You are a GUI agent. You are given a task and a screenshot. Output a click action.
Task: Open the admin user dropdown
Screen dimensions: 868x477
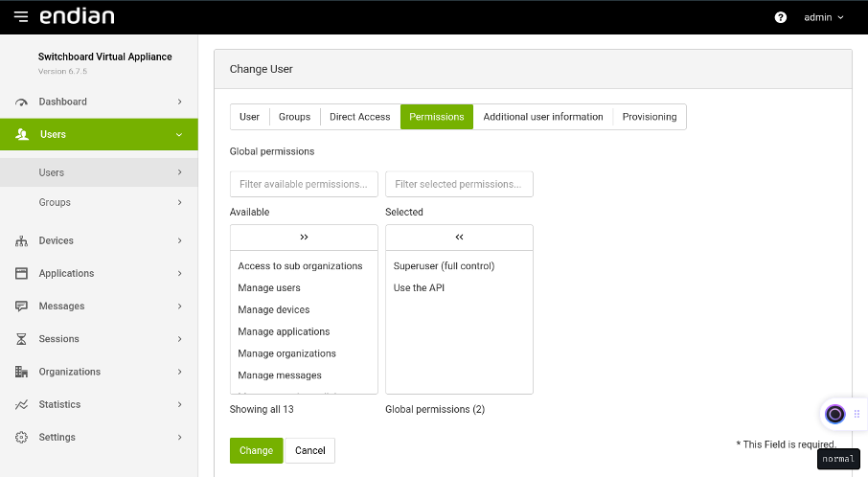(x=824, y=17)
